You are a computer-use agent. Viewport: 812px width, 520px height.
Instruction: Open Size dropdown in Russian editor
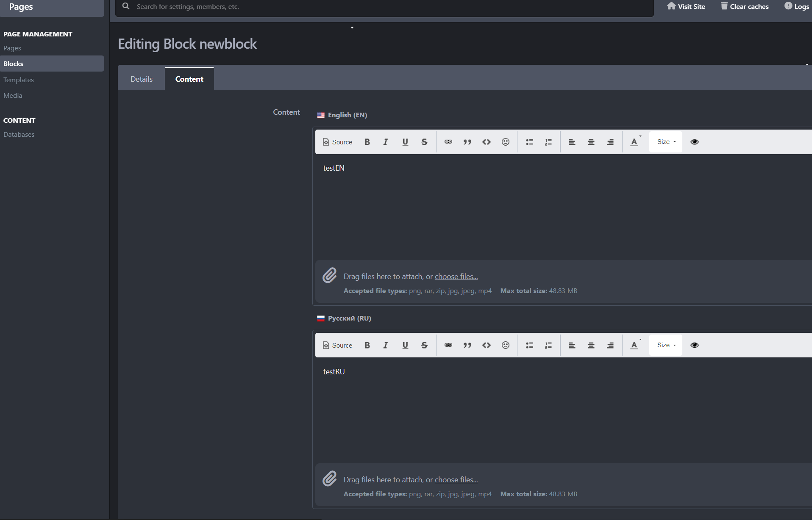point(666,345)
